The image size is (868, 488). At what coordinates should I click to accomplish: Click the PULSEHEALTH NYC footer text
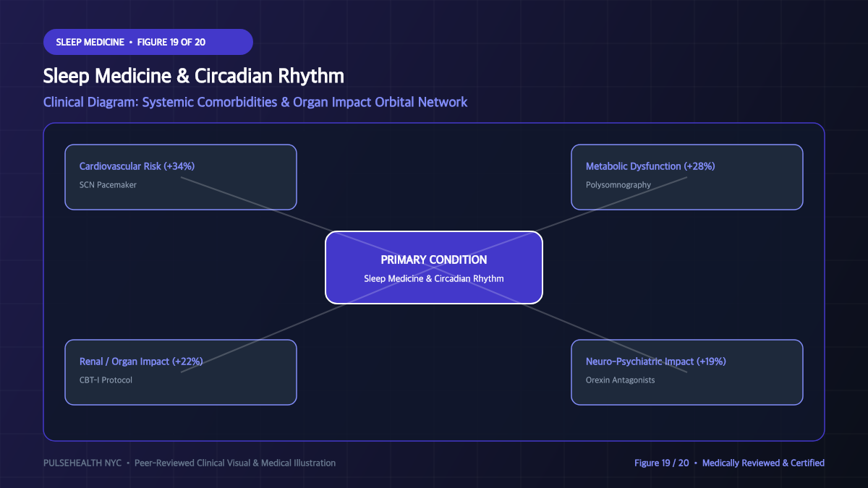pyautogui.click(x=82, y=463)
